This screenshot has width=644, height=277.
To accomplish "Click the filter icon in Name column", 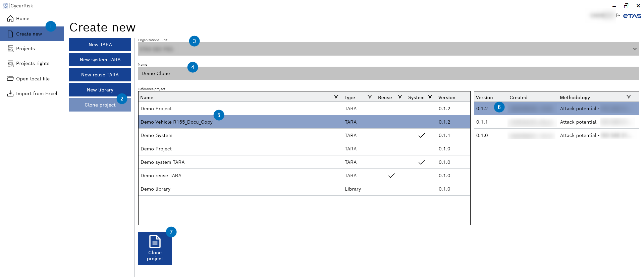I will (336, 97).
